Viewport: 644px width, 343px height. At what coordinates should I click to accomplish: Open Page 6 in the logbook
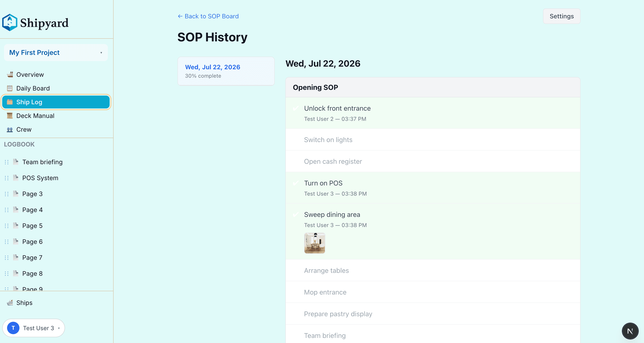point(32,242)
